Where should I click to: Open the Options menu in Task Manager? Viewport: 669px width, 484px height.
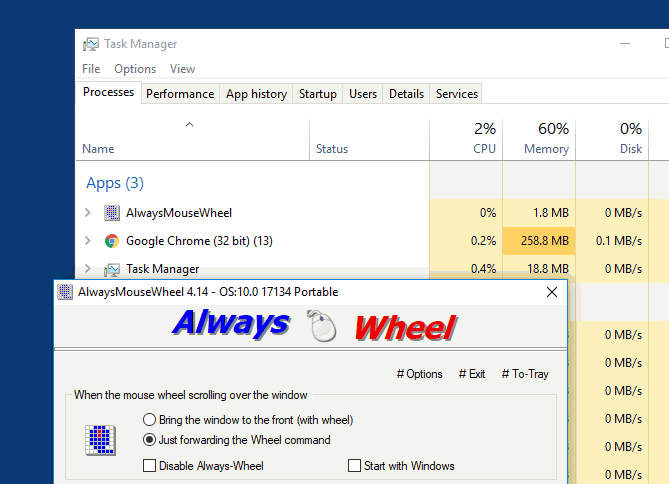click(135, 69)
